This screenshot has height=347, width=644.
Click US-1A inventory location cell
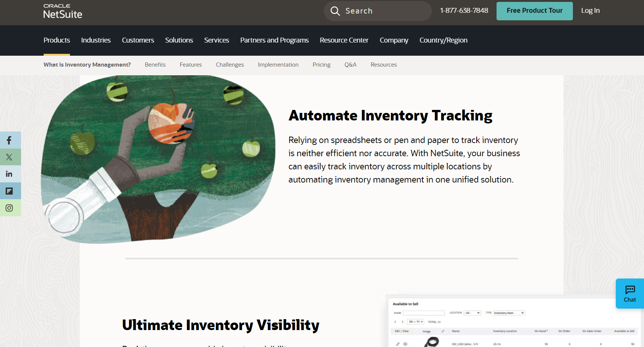pos(497,344)
